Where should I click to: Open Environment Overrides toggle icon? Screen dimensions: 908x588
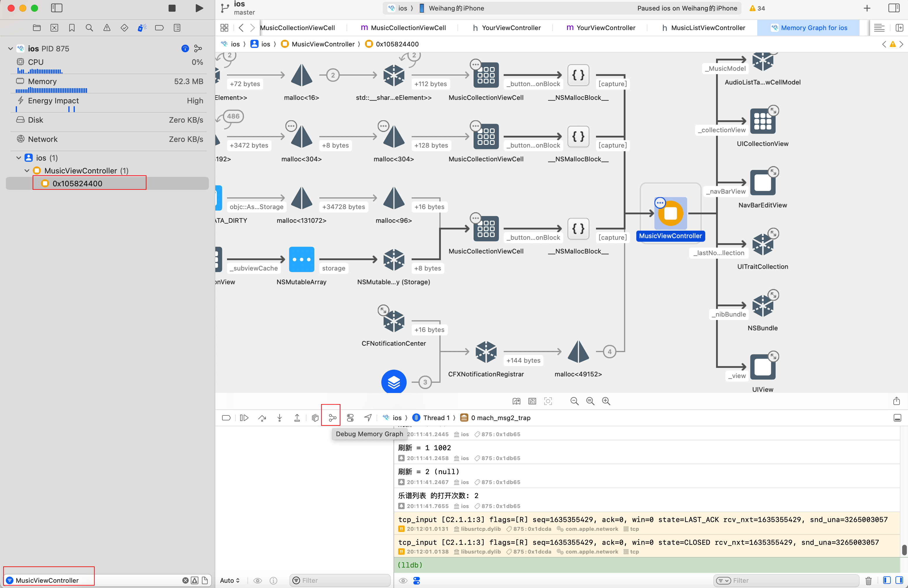click(350, 418)
